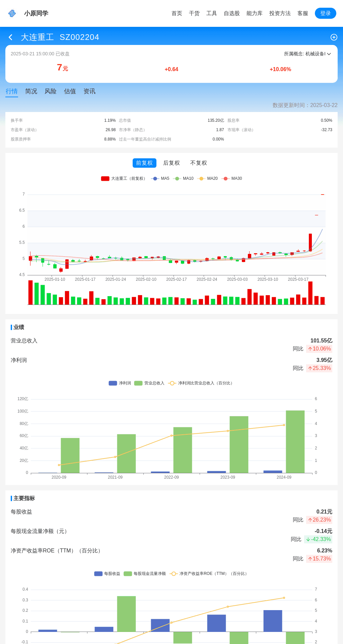Click the 2020-09 revenue bar
The height and width of the screenshot is (644, 343).
(x=70, y=455)
